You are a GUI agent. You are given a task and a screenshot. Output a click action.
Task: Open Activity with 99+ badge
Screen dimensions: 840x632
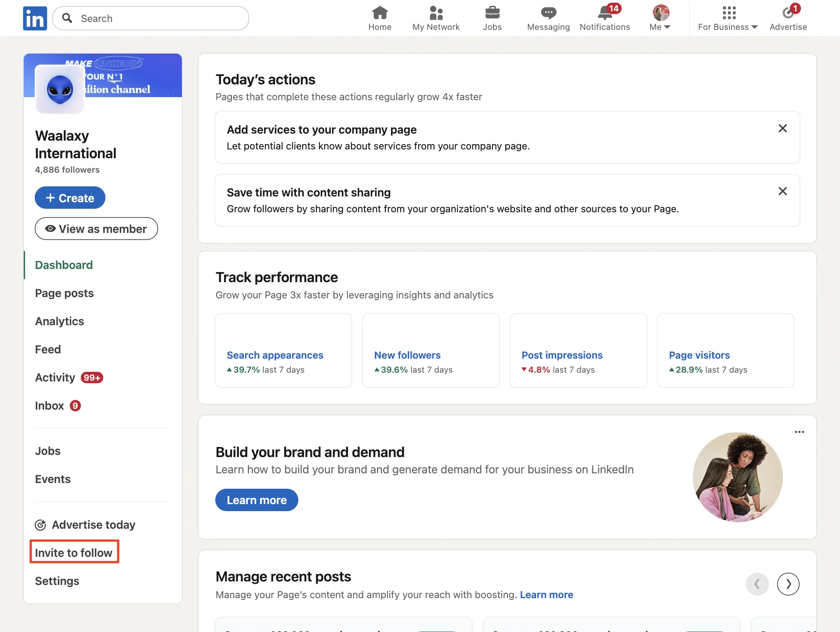click(69, 378)
